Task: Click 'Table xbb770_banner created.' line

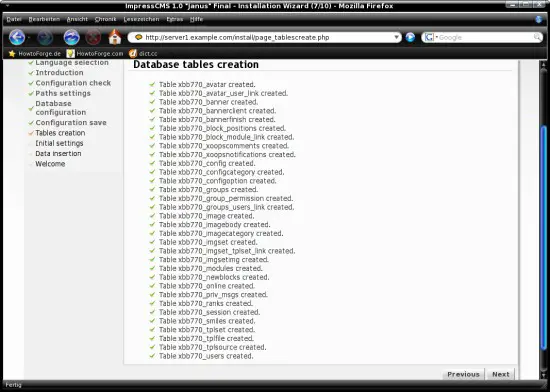Action: pos(208,102)
